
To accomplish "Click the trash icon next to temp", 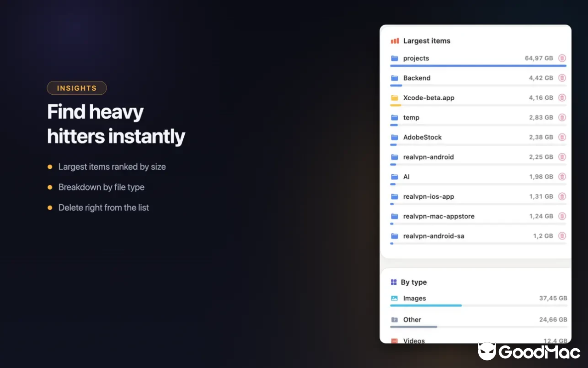I will point(562,118).
